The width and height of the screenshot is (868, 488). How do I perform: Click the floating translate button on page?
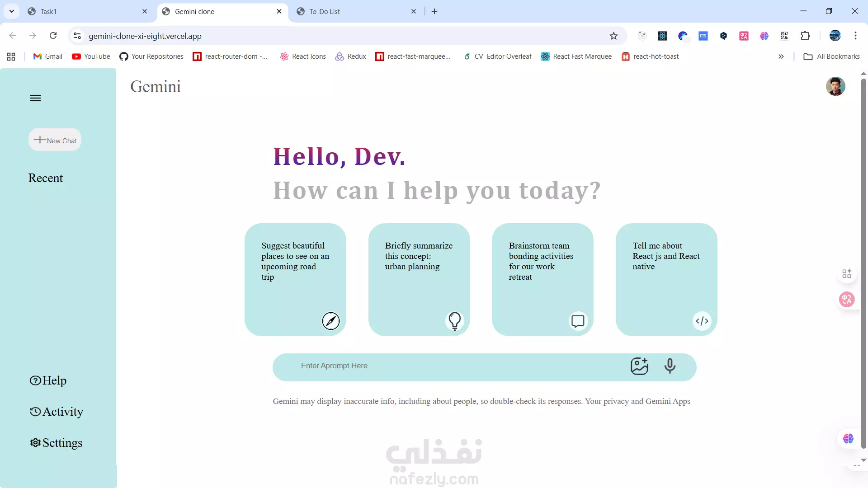(847, 299)
